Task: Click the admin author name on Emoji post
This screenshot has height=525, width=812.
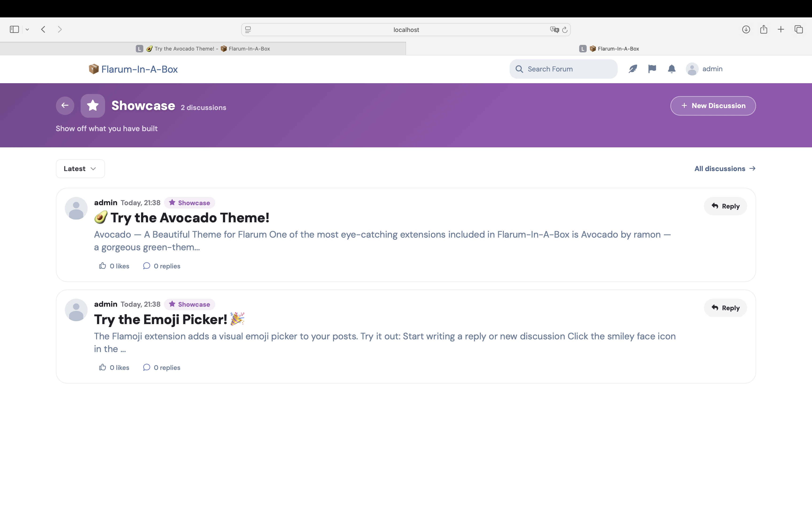Action: [x=106, y=304]
